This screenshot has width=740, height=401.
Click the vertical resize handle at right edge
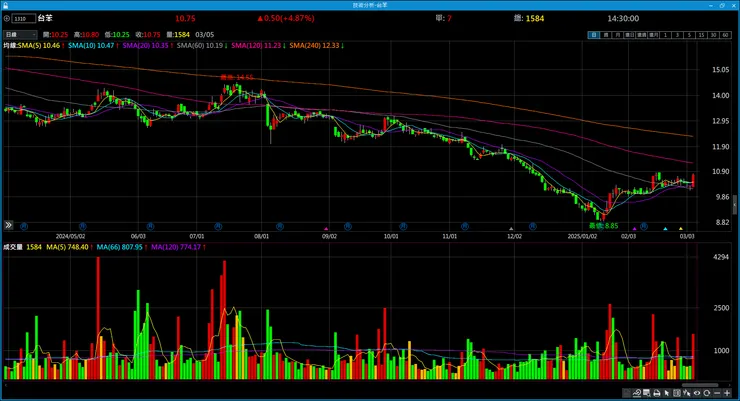coord(734,206)
